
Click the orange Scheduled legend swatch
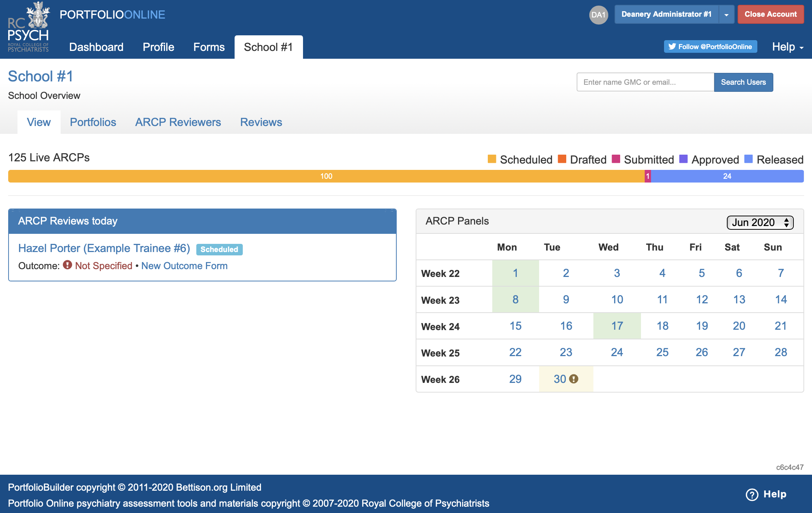(x=492, y=159)
